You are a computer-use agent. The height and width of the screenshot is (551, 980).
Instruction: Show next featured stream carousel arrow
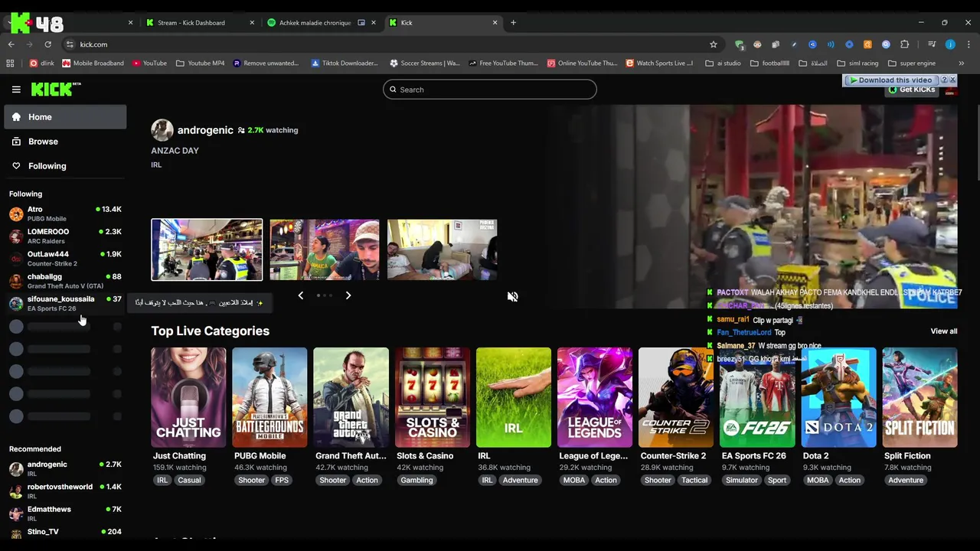pyautogui.click(x=348, y=295)
